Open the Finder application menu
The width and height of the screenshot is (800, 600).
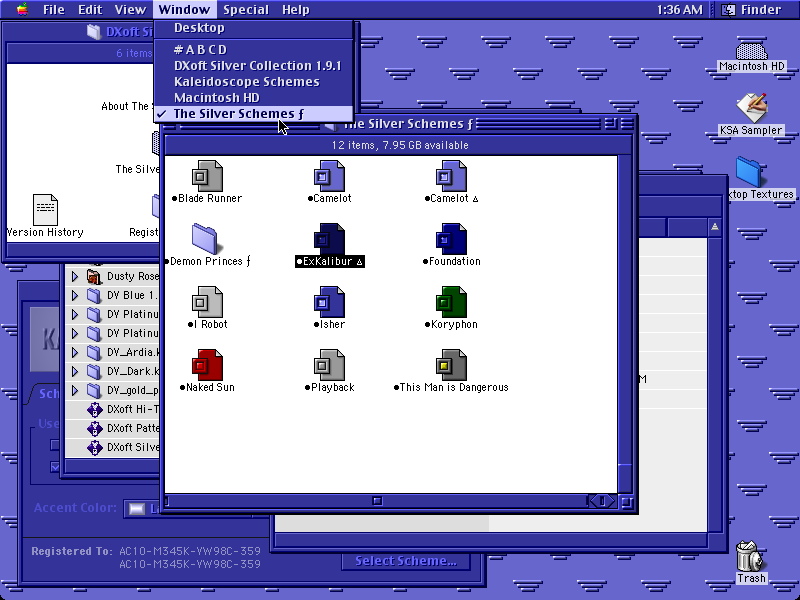click(x=752, y=10)
